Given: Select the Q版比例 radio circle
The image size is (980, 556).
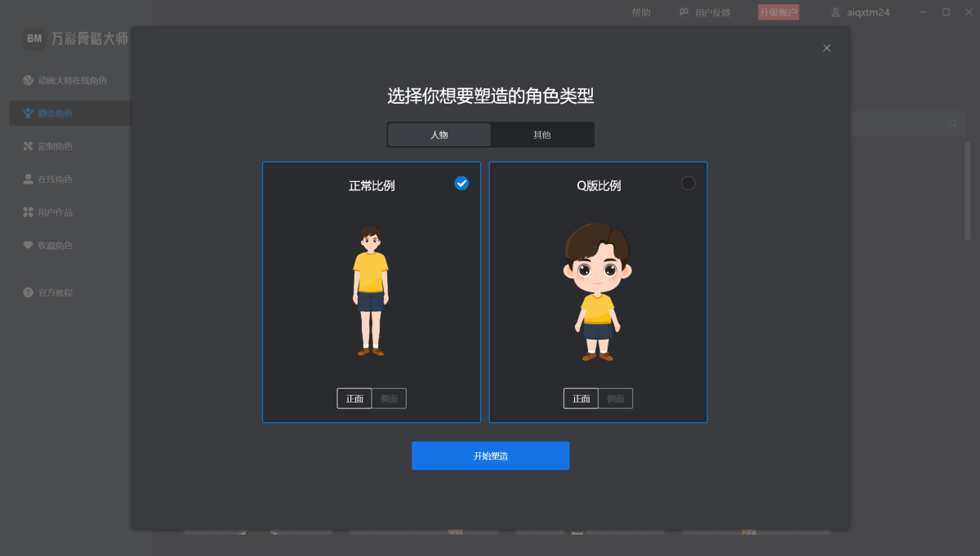Looking at the screenshot, I should point(688,183).
